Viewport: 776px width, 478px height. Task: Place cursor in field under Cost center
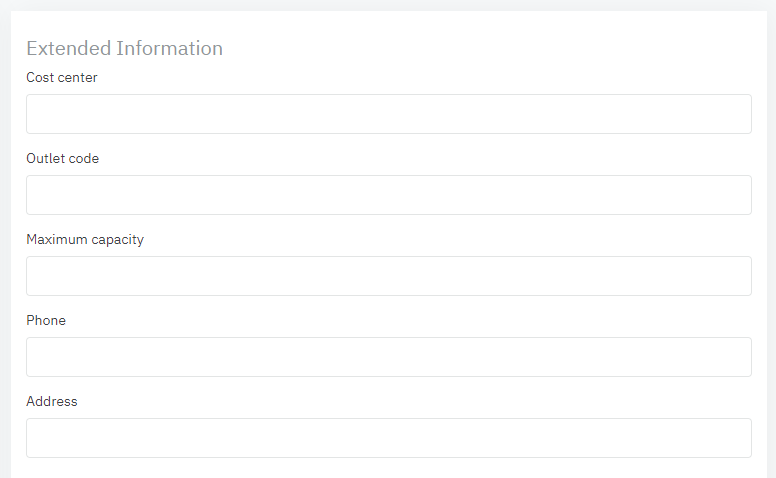tap(388, 114)
